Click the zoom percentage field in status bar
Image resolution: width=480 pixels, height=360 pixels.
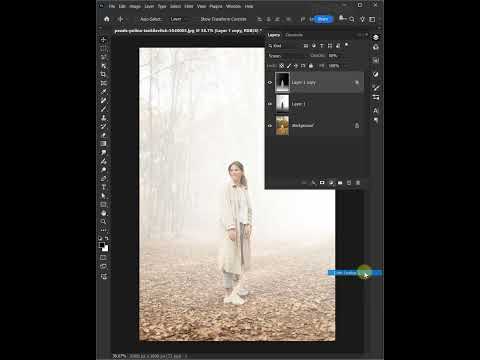[119, 356]
